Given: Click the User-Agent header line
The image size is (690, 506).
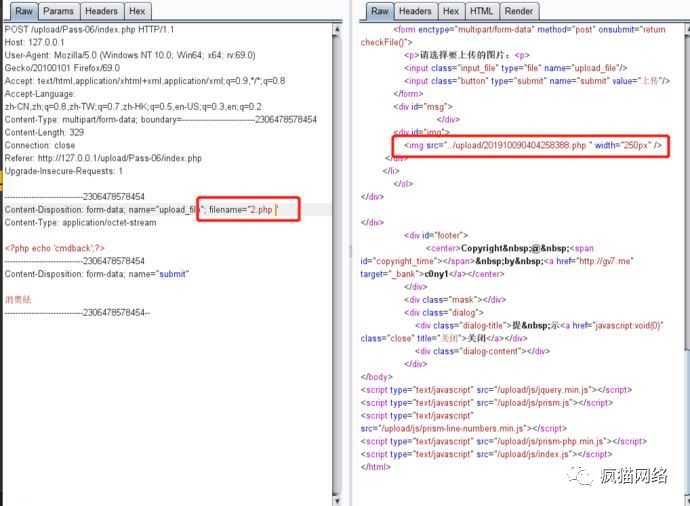Looking at the screenshot, I should [x=130, y=55].
